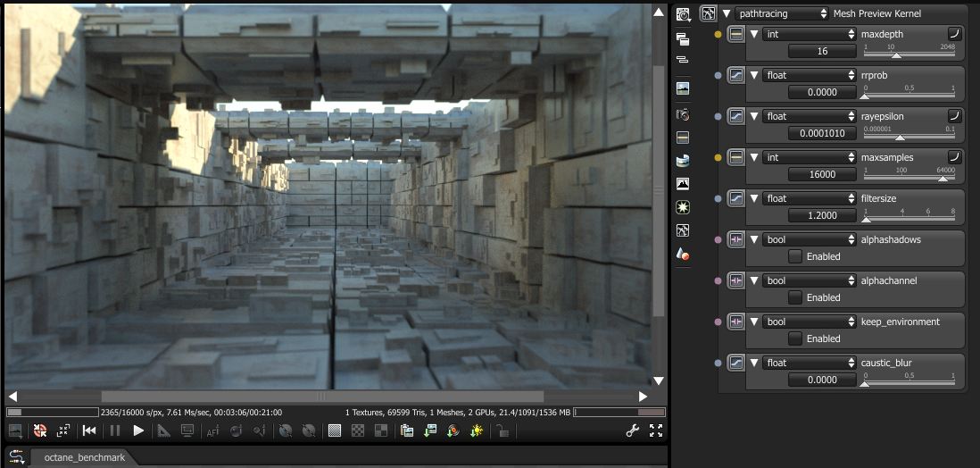Open the wrench settings icon
This screenshot has height=468, width=980.
pyautogui.click(x=633, y=430)
